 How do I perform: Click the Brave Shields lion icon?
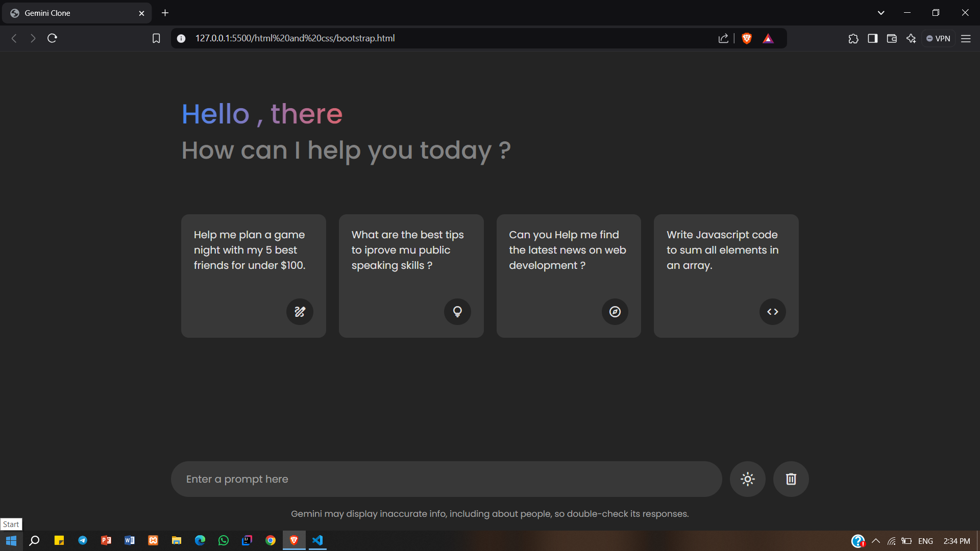pos(747,38)
